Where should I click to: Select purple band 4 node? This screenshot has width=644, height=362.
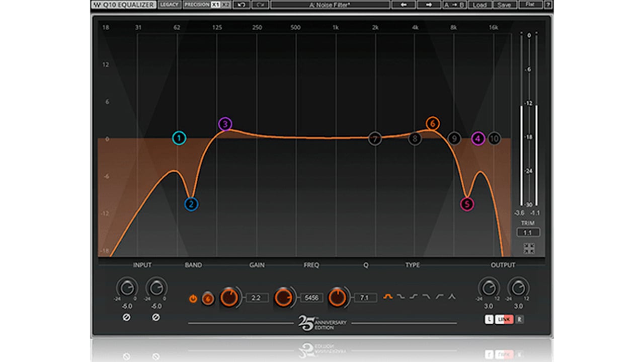pos(478,138)
